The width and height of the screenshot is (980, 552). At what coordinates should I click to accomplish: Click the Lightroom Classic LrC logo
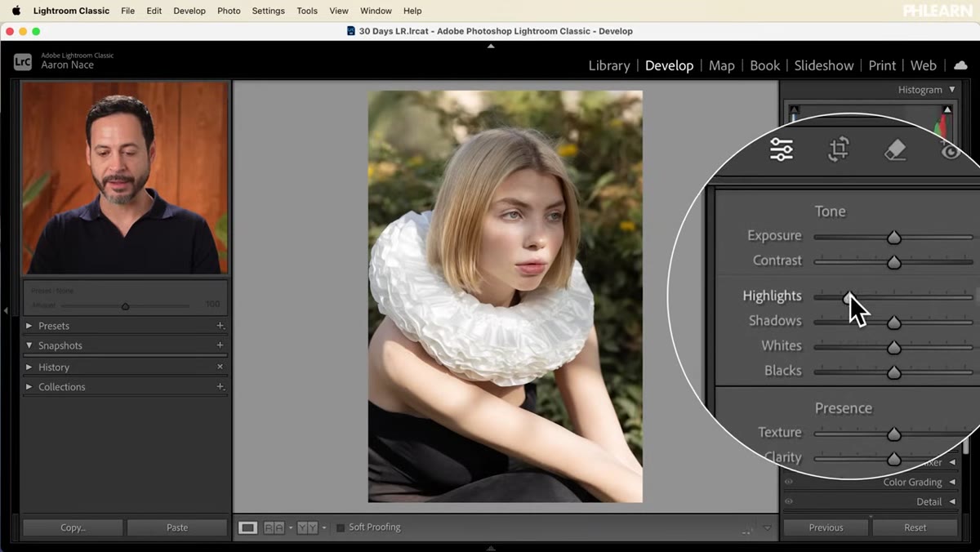tap(23, 60)
